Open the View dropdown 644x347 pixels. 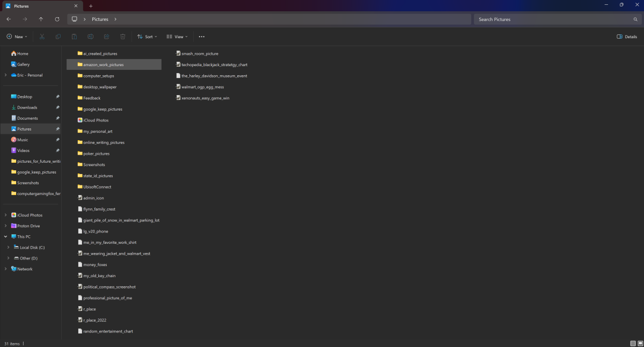click(177, 37)
